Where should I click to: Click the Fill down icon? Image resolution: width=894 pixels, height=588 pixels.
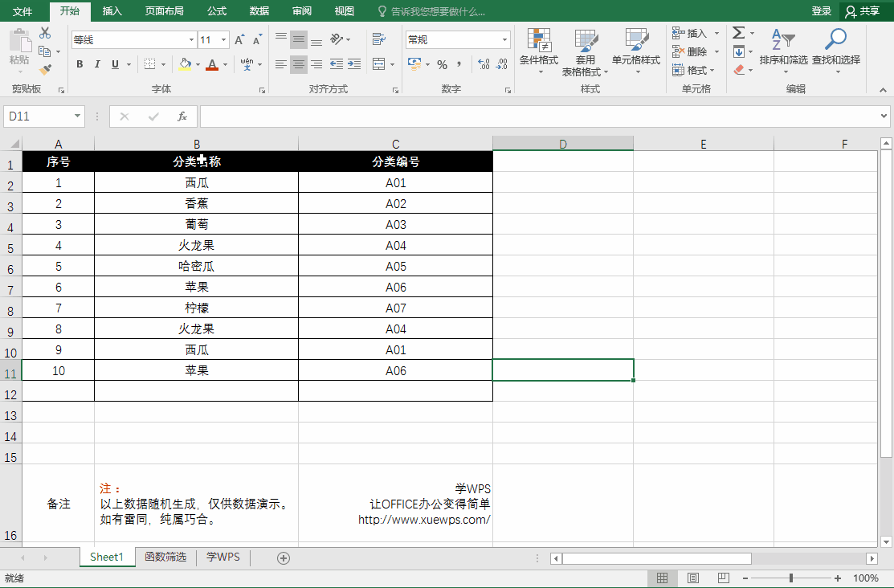pyautogui.click(x=739, y=51)
